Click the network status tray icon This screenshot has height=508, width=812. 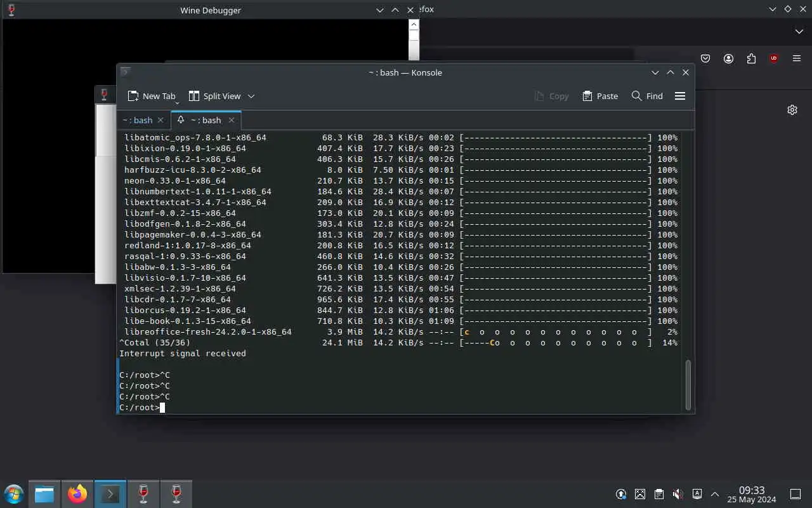640,494
